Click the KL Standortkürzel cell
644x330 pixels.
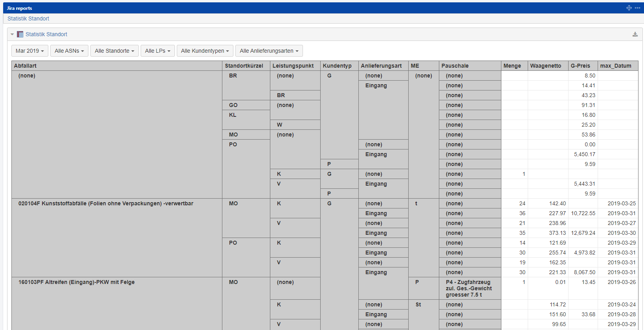(246, 120)
